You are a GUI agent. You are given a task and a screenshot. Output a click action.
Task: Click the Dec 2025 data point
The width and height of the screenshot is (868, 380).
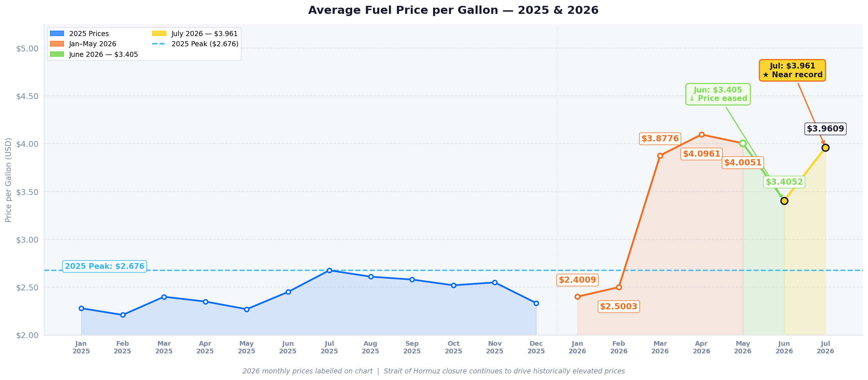536,303
